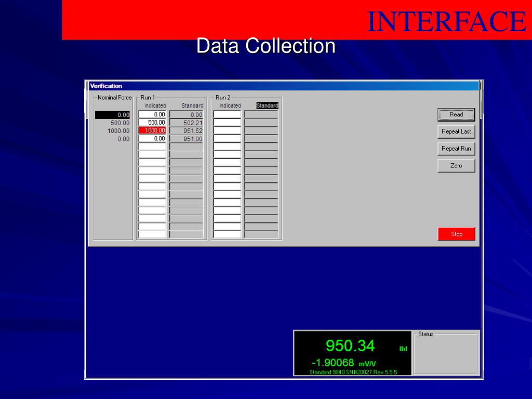Click the red Stop button

click(x=456, y=234)
